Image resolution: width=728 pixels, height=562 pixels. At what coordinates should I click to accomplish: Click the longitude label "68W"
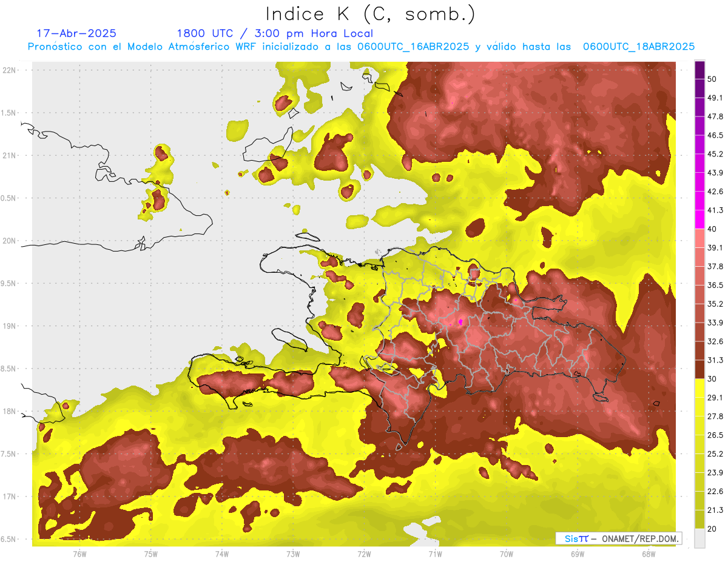[x=649, y=554]
